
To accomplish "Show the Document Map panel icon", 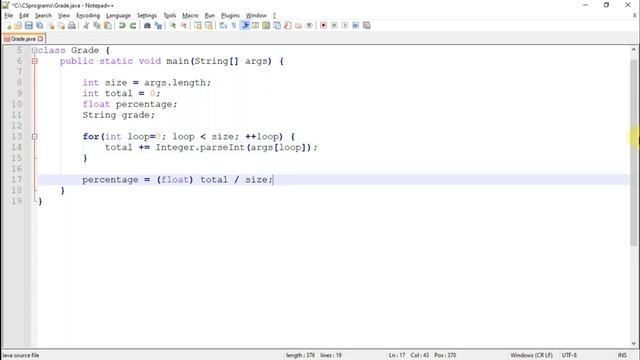I will [266, 25].
